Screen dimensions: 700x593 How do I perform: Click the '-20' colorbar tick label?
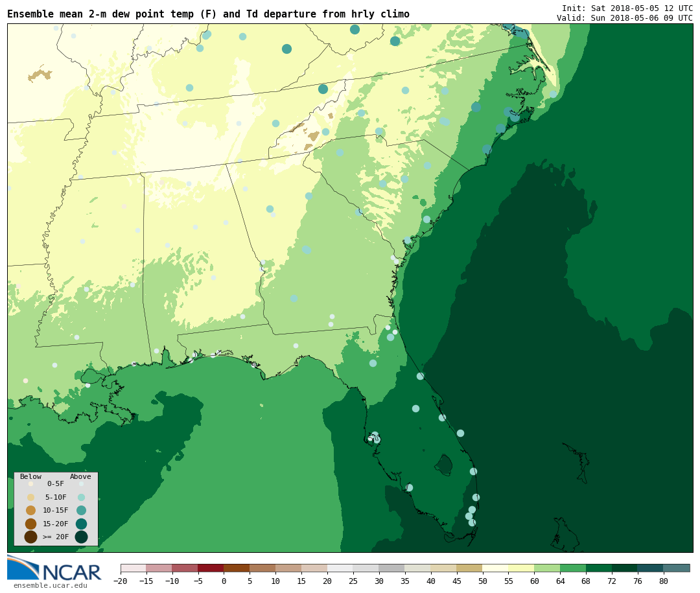click(121, 581)
